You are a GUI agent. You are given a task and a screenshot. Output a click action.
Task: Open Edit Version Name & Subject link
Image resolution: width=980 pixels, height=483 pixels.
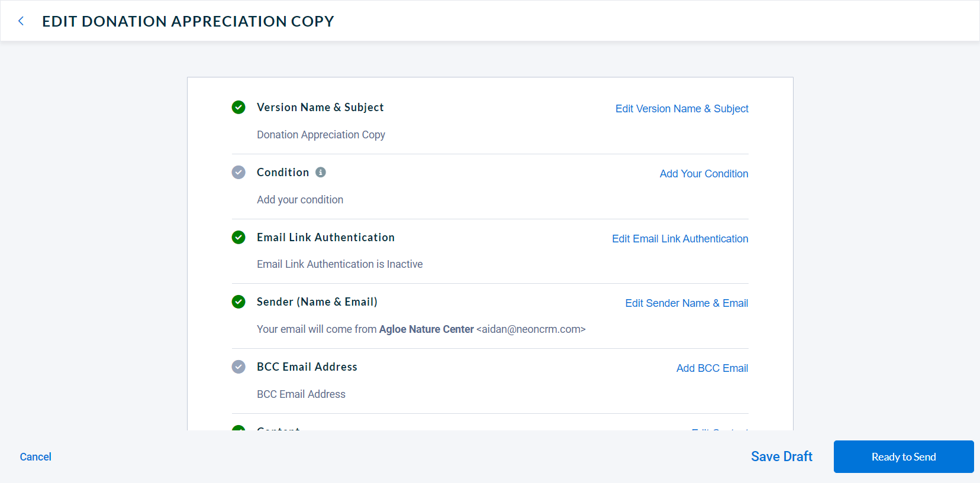[682, 109]
